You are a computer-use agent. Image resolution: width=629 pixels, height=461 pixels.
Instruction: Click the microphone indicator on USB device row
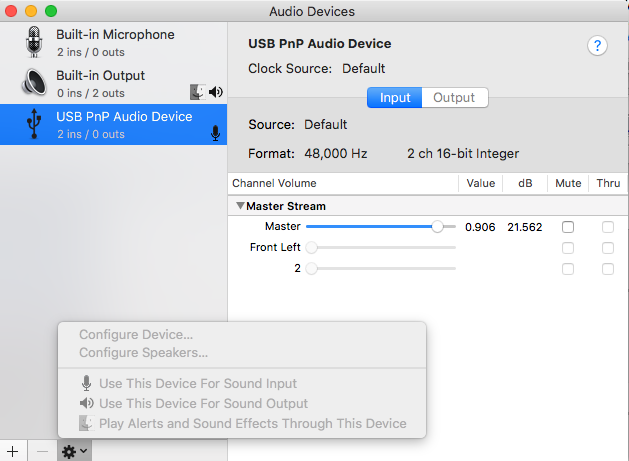point(215,133)
